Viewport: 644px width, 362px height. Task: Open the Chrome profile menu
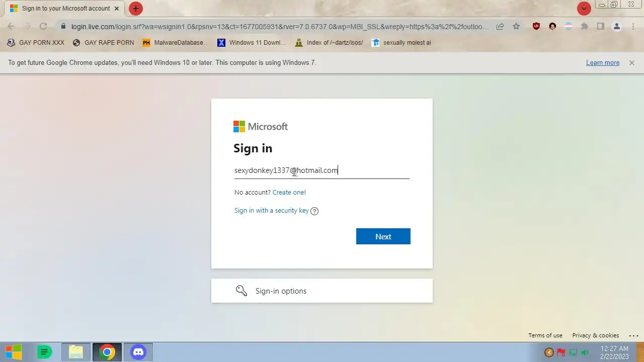click(x=617, y=27)
